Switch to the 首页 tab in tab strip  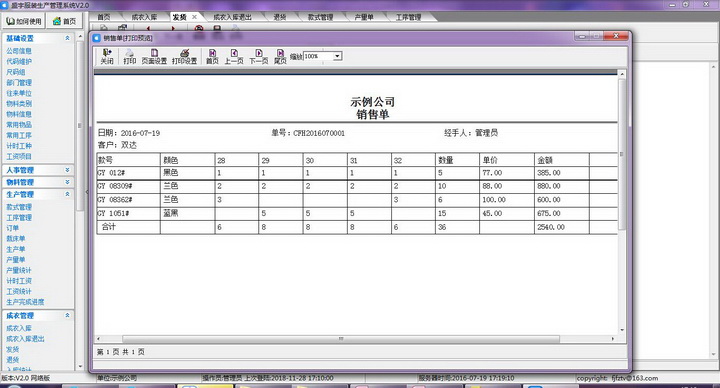[104, 17]
